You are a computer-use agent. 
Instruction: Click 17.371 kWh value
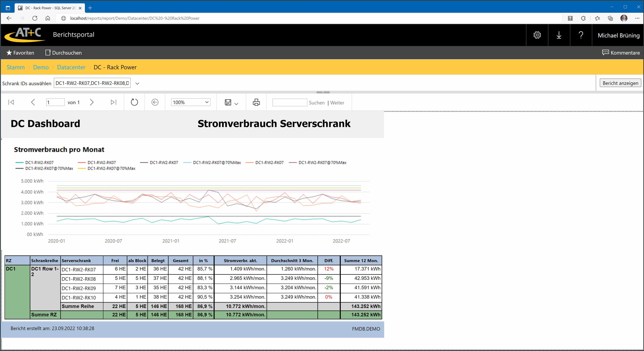click(367, 269)
